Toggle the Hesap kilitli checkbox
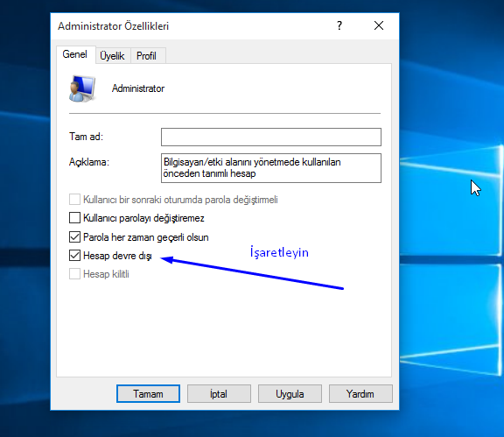 point(74,274)
